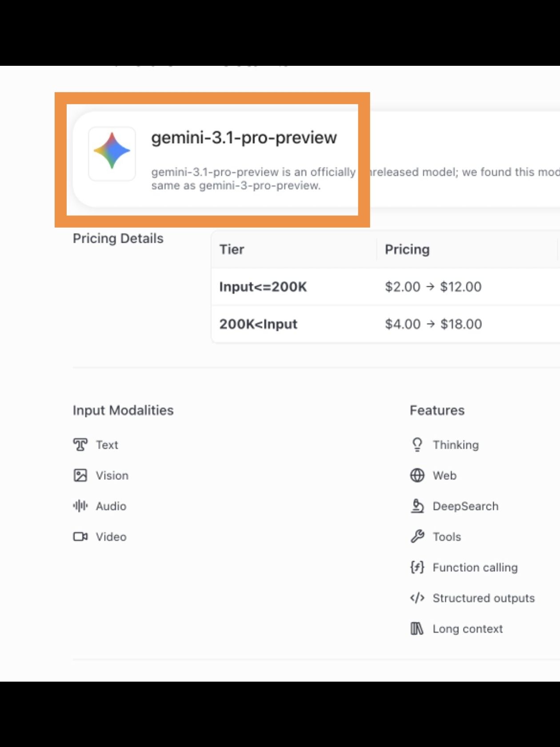Screen dimensions: 560x747
Task: Click the Tier column header
Action: (x=232, y=249)
